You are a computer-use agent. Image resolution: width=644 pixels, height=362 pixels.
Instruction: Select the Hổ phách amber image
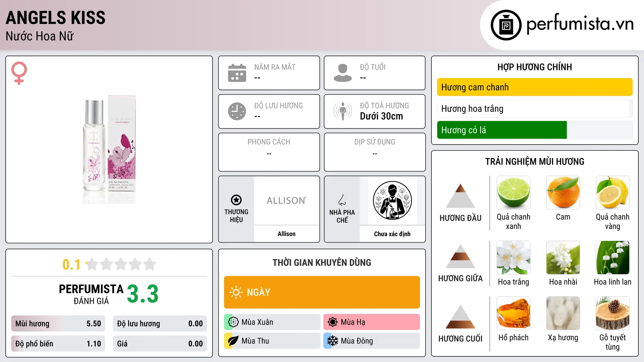[514, 313]
